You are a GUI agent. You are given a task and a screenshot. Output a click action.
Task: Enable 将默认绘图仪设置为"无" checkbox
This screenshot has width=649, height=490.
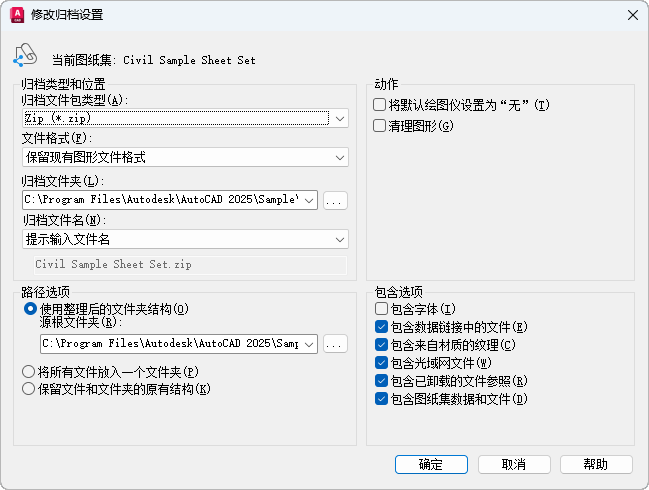380,105
